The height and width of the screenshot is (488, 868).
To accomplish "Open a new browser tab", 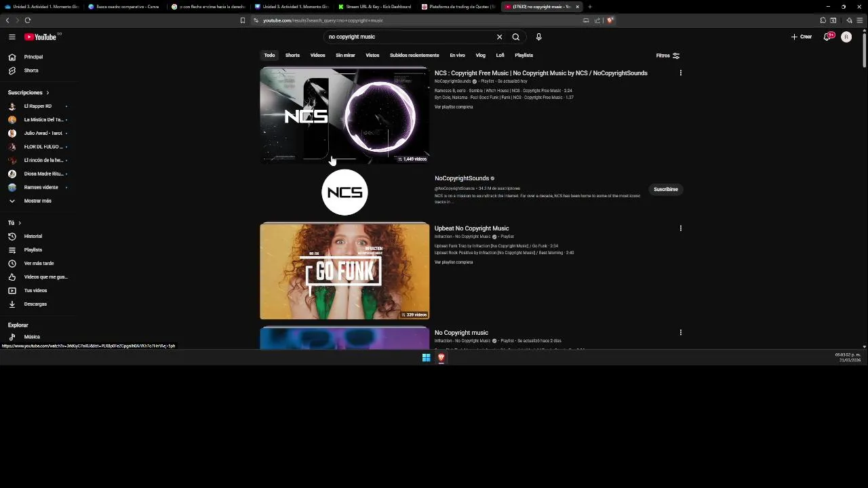I will [589, 7].
